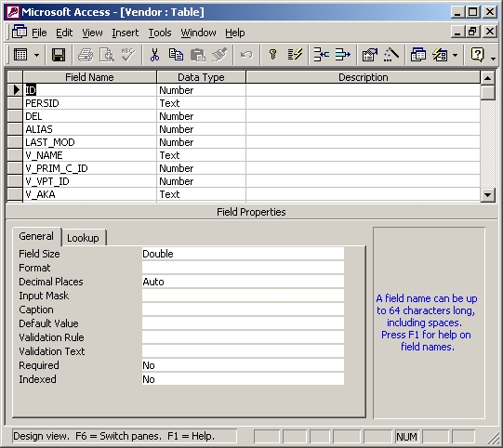
Task: Click the Caption property input box
Action: point(243,310)
